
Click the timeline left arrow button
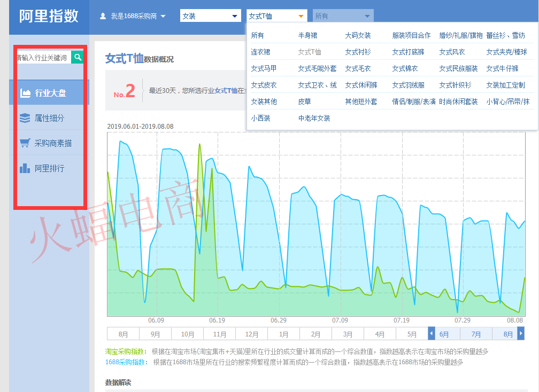pos(432,334)
